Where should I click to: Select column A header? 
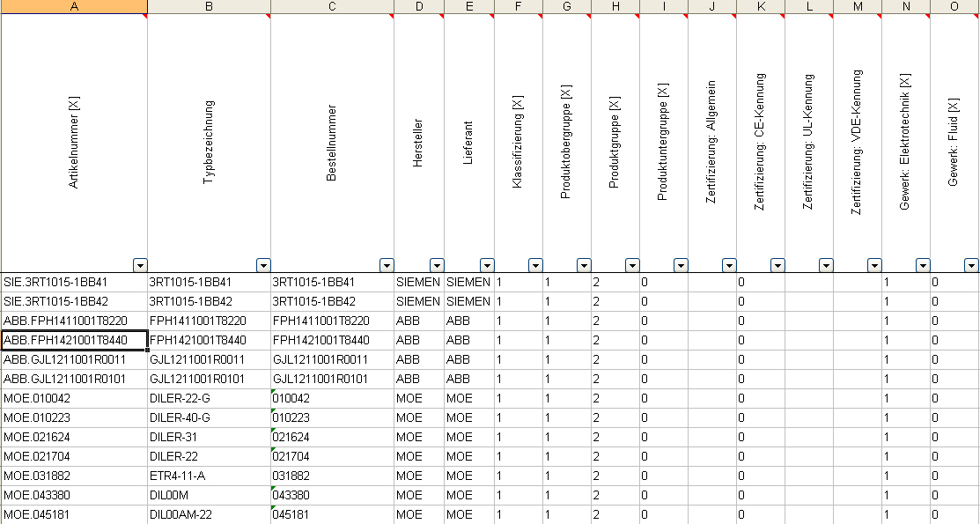coord(74,6)
